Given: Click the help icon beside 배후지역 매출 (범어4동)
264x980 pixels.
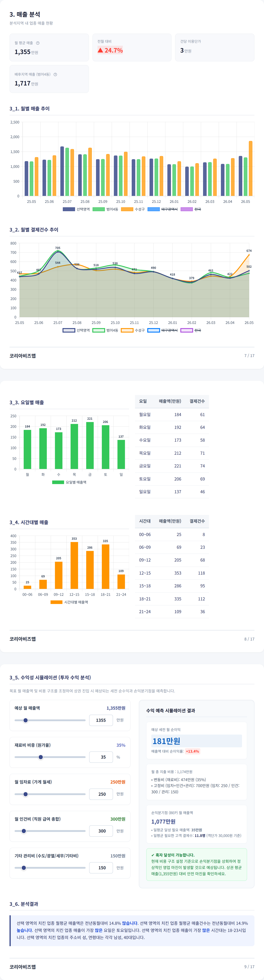Looking at the screenshot, I should [x=55, y=74].
